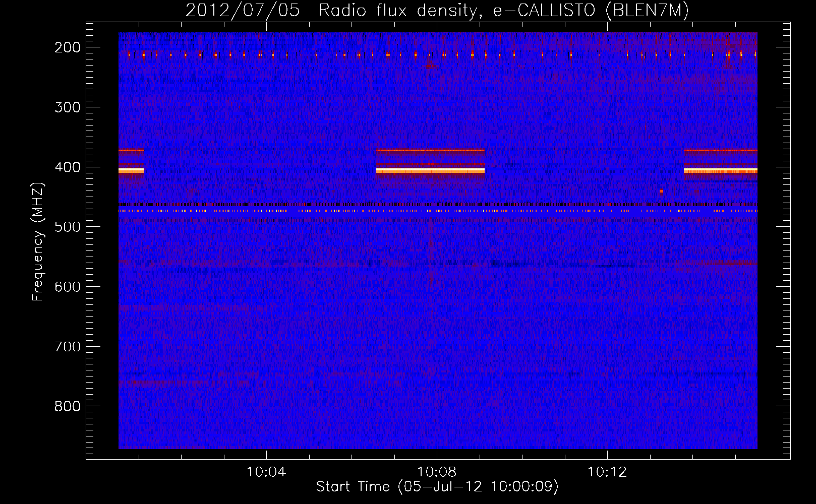The image size is (816, 504).
Task: Click the bright 400 MHz band near 10:08
Action: (x=430, y=171)
